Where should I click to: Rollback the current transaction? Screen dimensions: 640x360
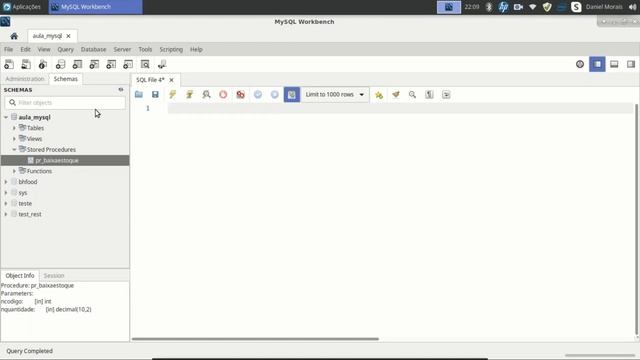[x=275, y=94]
